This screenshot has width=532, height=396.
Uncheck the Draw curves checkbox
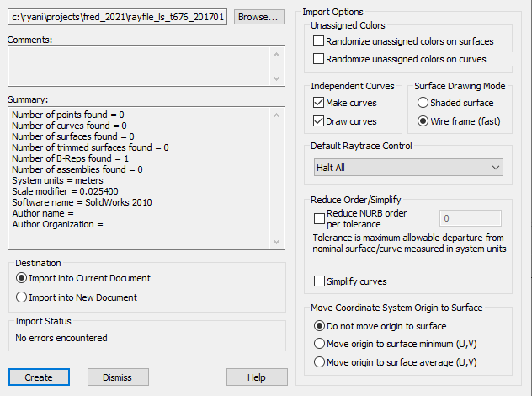click(x=319, y=121)
